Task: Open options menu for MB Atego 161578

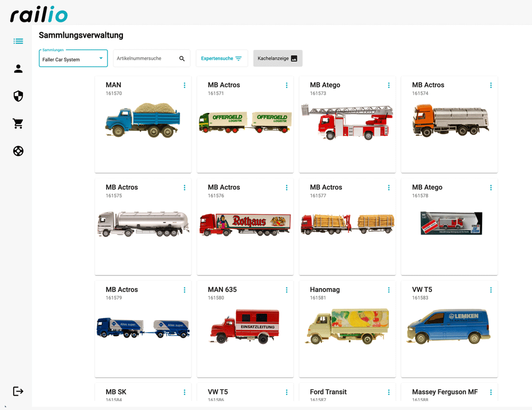Action: (x=491, y=187)
